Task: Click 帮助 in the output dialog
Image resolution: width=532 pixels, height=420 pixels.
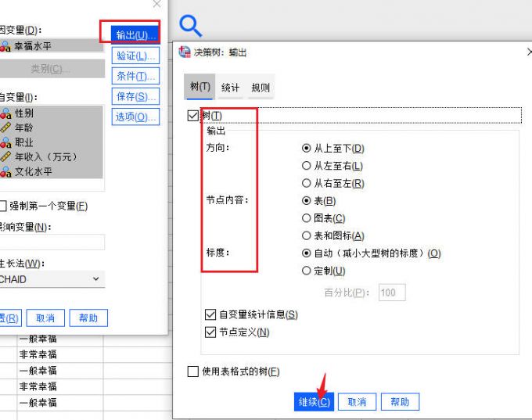Action: click(400, 402)
